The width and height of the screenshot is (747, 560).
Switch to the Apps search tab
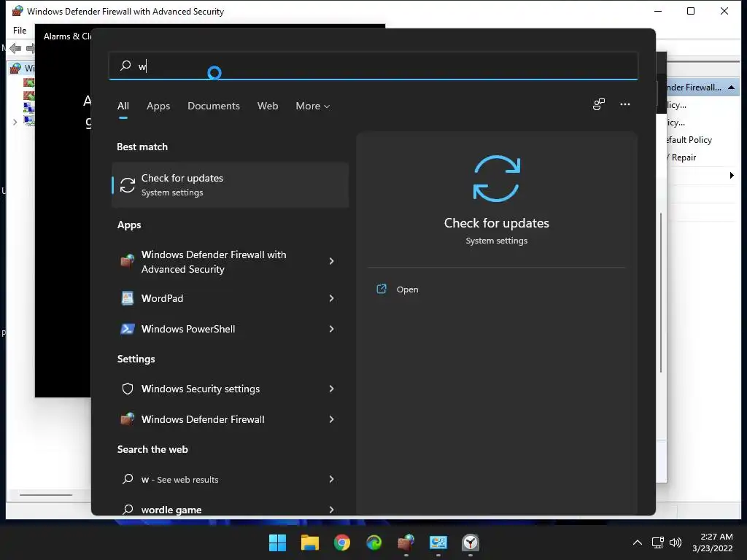(x=158, y=106)
